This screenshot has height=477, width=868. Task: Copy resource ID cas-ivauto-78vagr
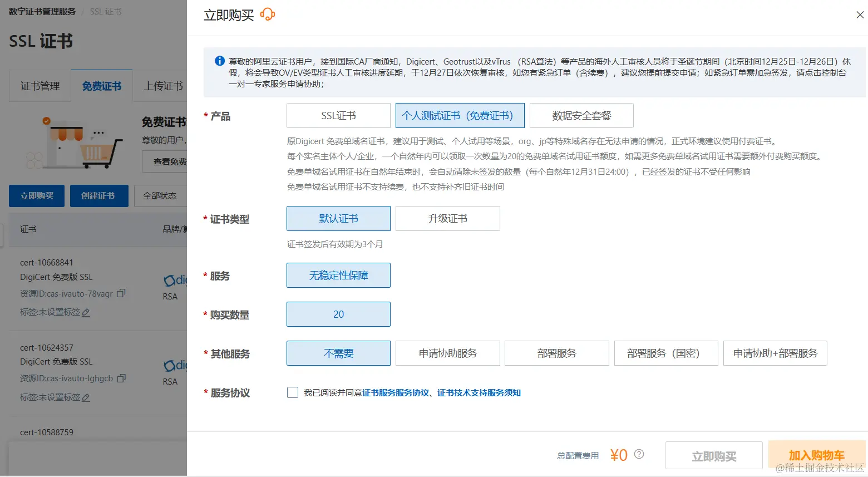pyautogui.click(x=121, y=293)
